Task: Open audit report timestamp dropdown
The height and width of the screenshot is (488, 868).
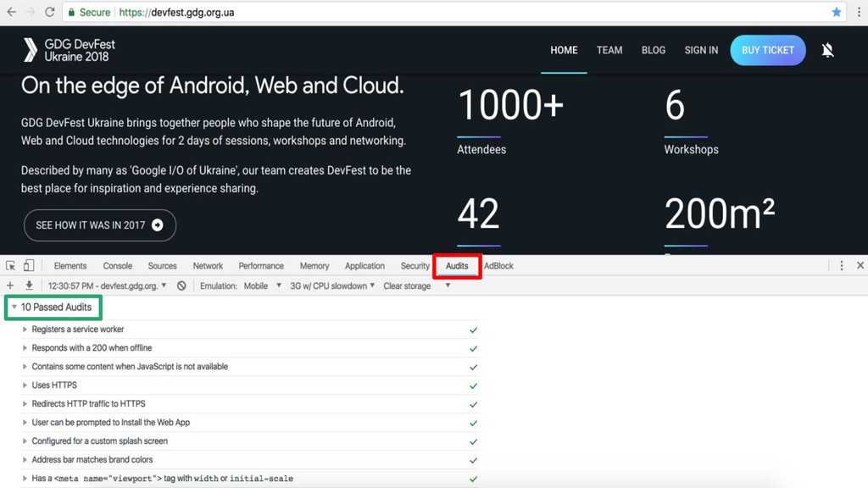Action: point(107,286)
